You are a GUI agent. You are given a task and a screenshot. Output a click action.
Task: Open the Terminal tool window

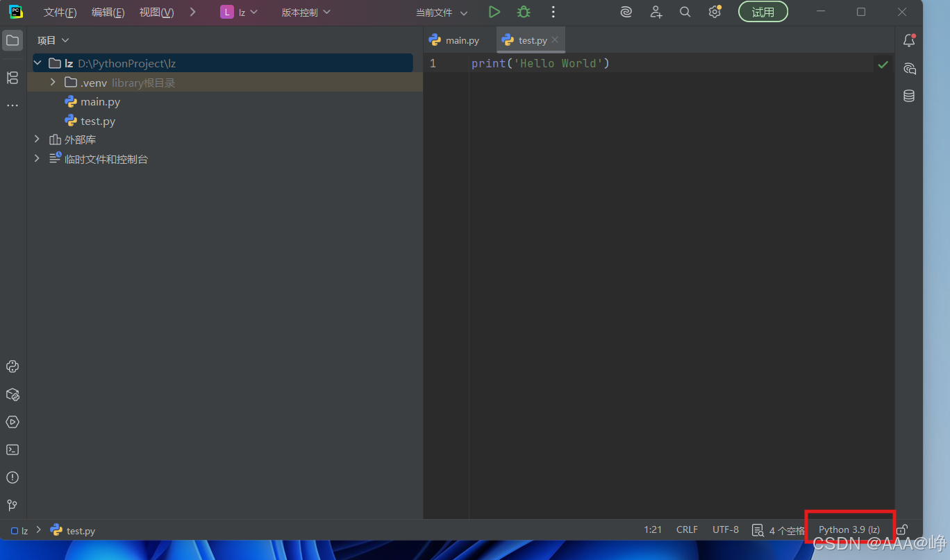(12, 450)
